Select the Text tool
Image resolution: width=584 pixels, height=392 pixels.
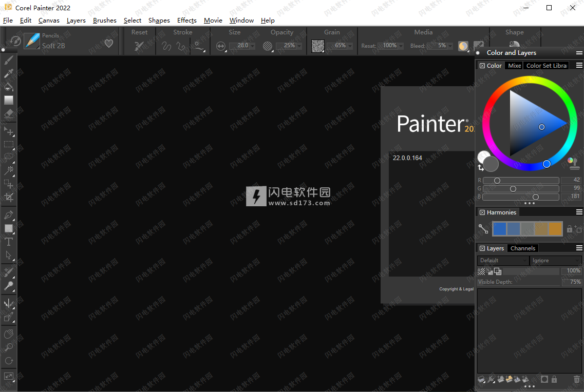point(9,242)
